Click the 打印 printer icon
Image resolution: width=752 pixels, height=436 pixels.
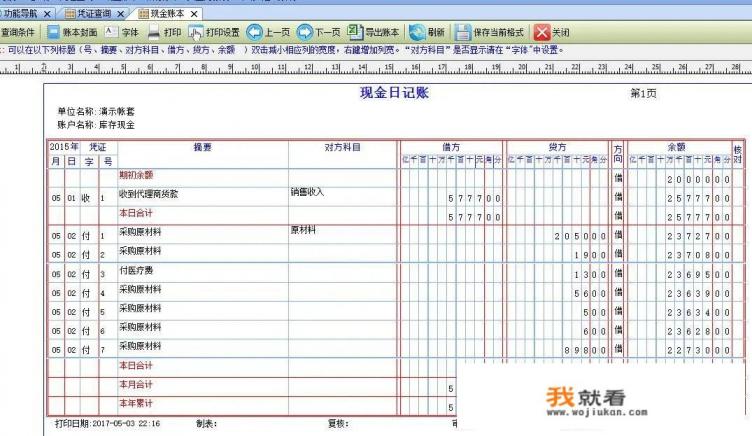(x=153, y=32)
